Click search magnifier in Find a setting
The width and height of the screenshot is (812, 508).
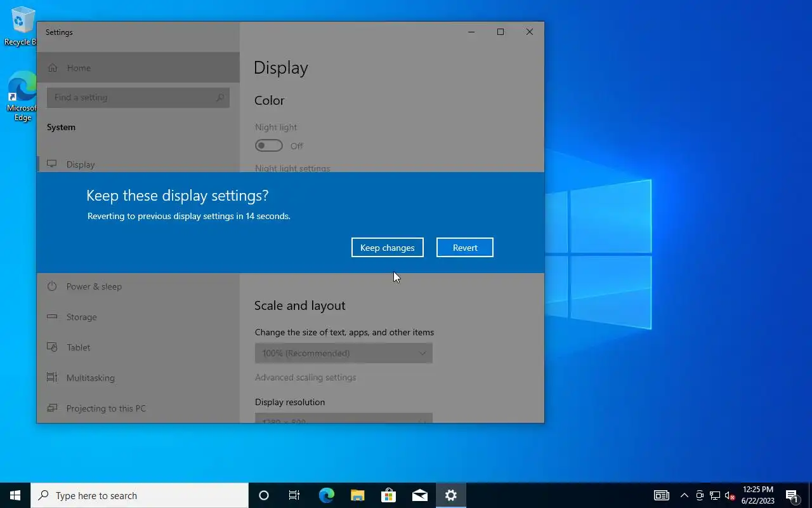pyautogui.click(x=220, y=97)
